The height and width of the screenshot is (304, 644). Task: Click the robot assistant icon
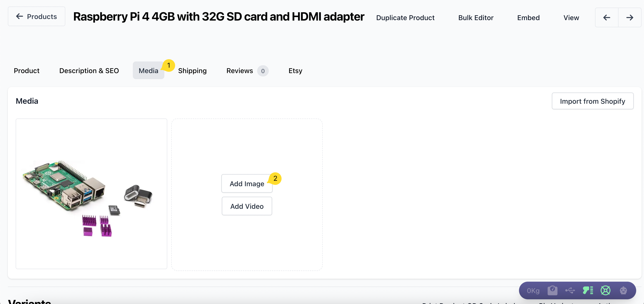(623, 290)
